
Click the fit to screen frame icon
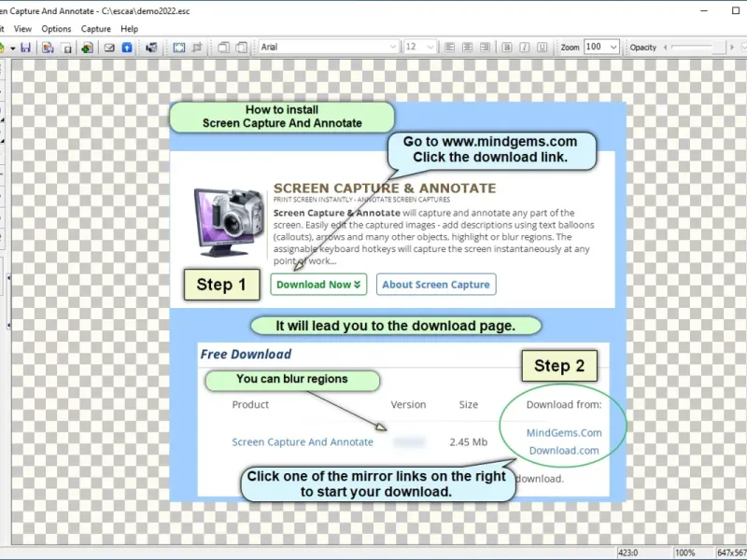click(179, 48)
